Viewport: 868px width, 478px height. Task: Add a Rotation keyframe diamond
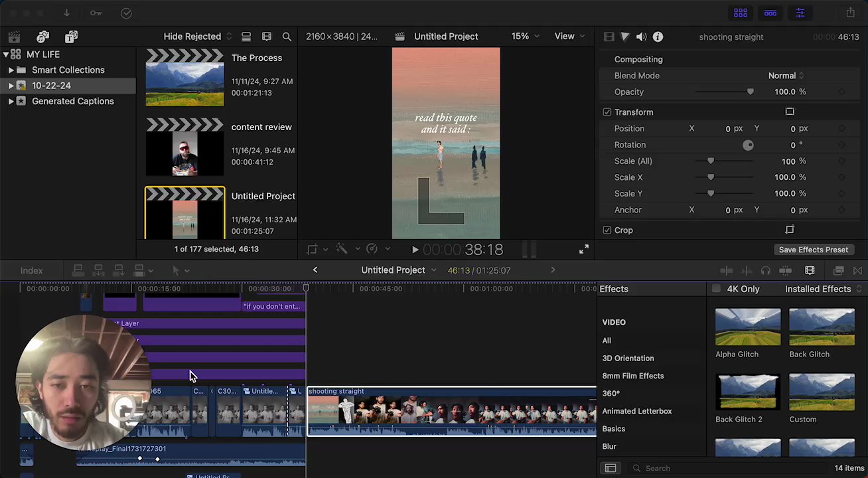[842, 145]
